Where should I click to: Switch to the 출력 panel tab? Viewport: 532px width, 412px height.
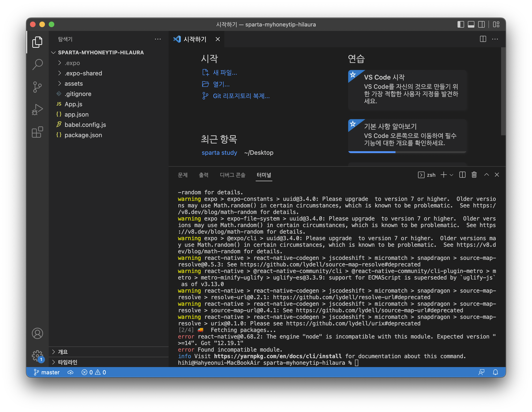[x=204, y=175]
